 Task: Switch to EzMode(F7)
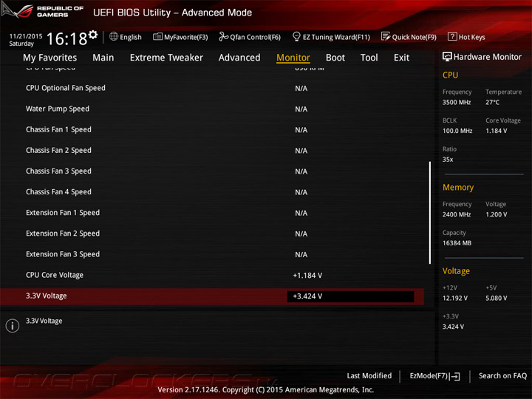point(434,376)
